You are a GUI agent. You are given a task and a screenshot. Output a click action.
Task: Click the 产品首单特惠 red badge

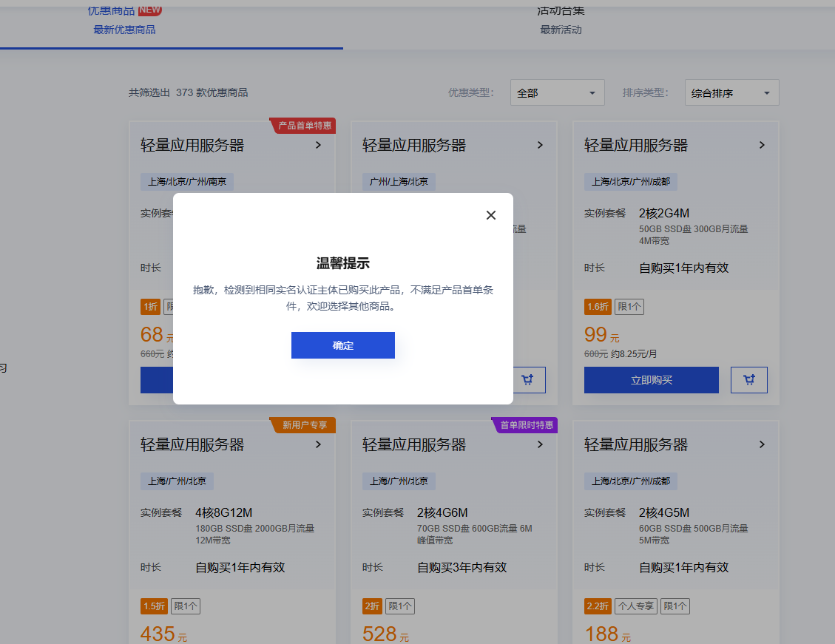(x=303, y=126)
